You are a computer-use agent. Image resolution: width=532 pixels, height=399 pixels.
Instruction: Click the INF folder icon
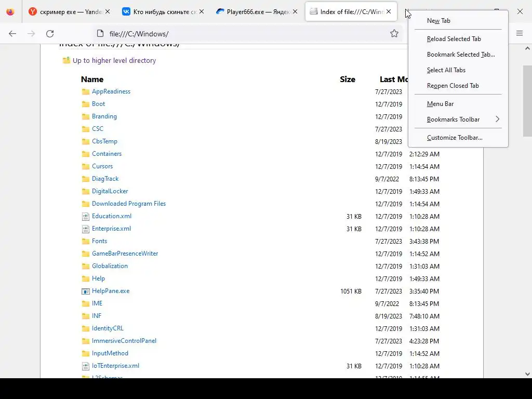pos(86,316)
